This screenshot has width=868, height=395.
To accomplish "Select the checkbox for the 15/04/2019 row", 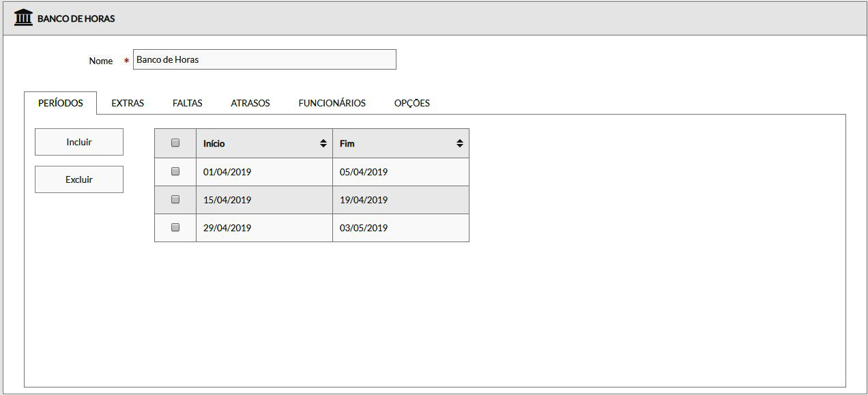I will 175,200.
